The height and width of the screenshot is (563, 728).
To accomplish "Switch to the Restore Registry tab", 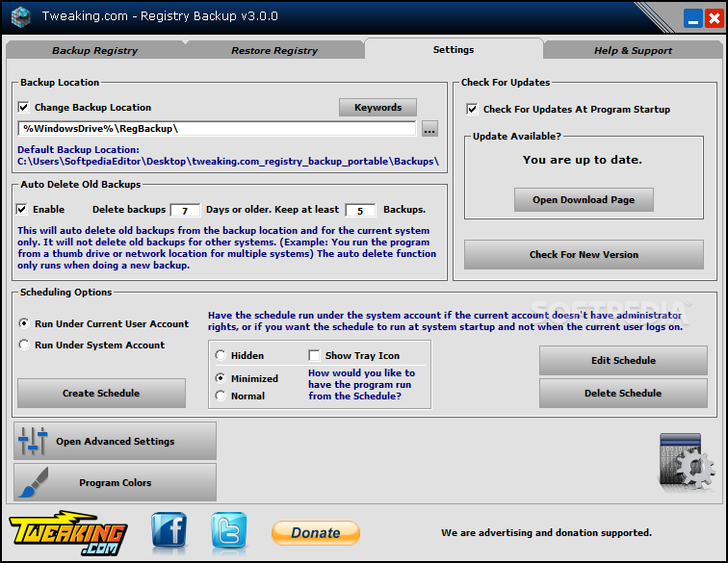I will [274, 50].
